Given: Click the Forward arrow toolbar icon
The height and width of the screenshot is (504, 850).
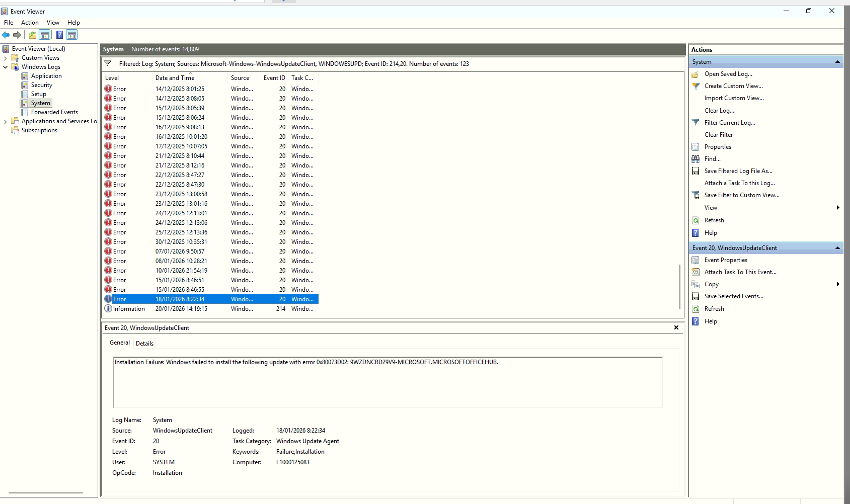Looking at the screenshot, I should (17, 35).
